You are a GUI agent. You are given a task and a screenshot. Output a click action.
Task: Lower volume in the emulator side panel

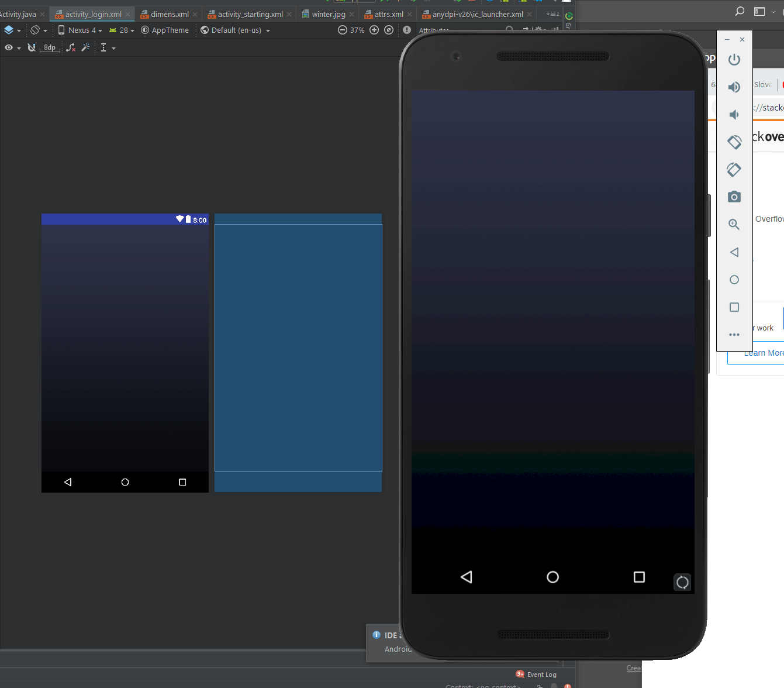coord(734,115)
